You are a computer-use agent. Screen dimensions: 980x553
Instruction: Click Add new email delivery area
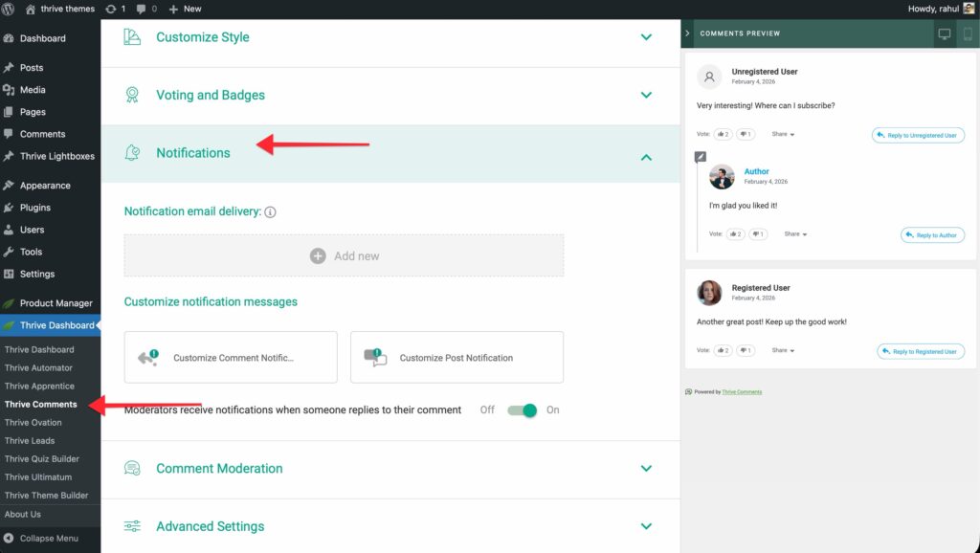click(344, 256)
